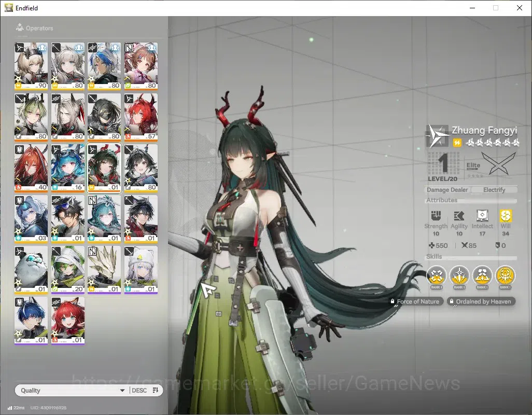
Task: Open the first skill icon under Skills
Action: [x=436, y=276]
